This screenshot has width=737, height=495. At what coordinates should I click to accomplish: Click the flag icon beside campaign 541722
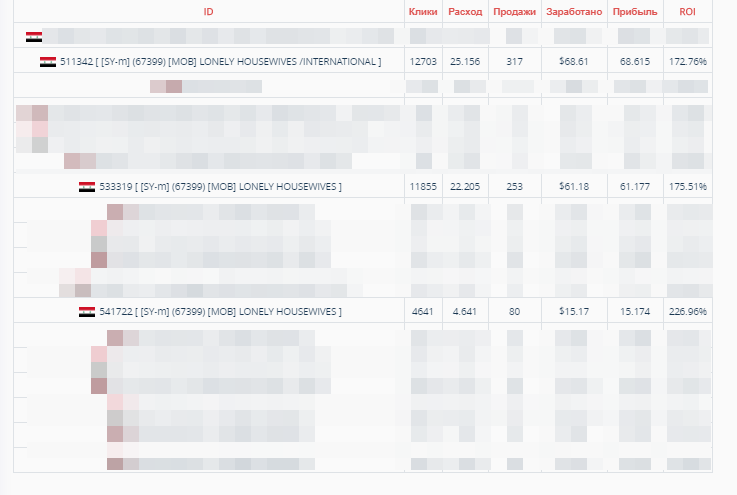pyautogui.click(x=87, y=312)
